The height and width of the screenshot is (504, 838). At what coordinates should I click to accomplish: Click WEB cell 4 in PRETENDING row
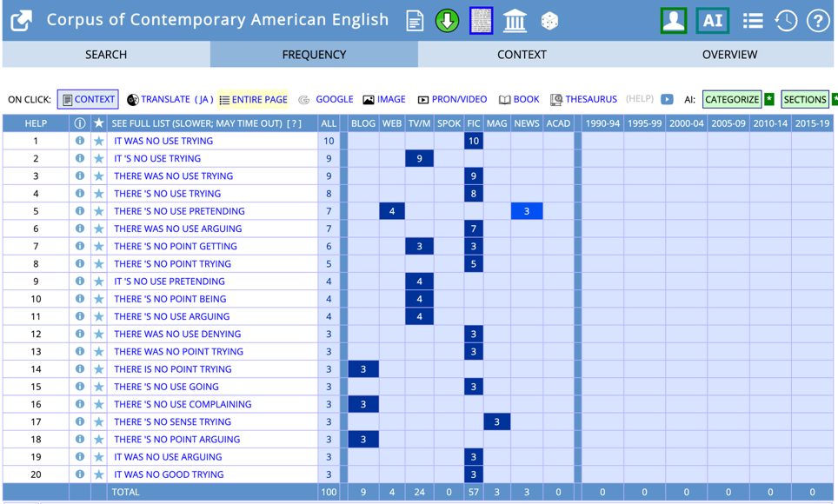coord(392,211)
